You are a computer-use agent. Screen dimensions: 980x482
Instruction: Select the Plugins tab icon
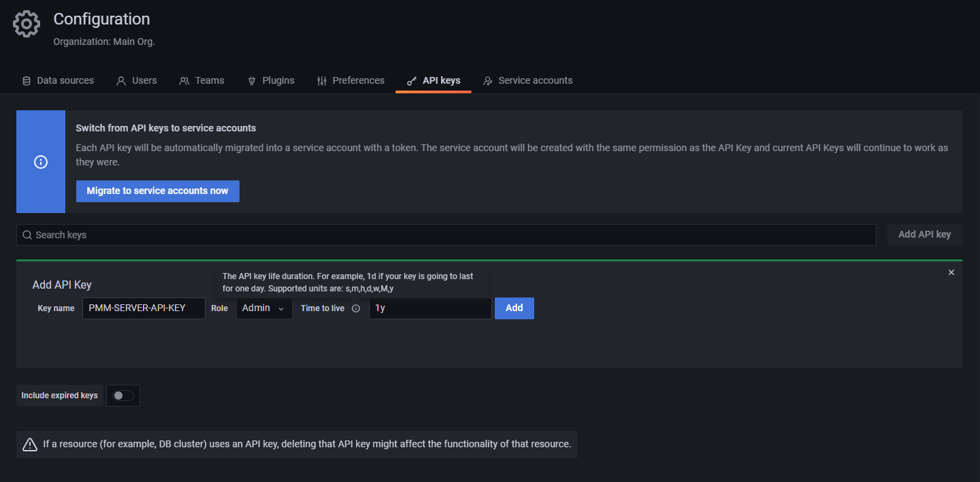[x=250, y=80]
